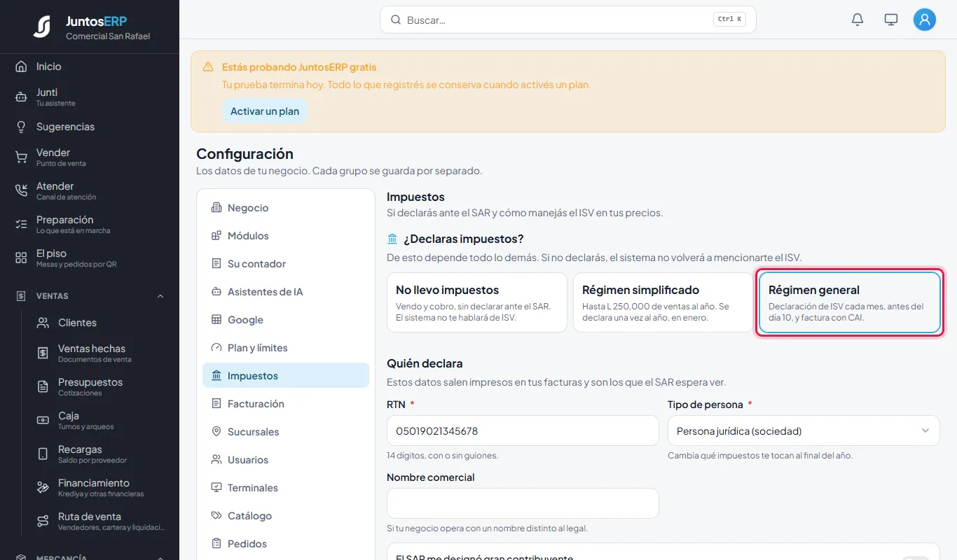Click the Nombre comercial input field

pyautogui.click(x=523, y=503)
